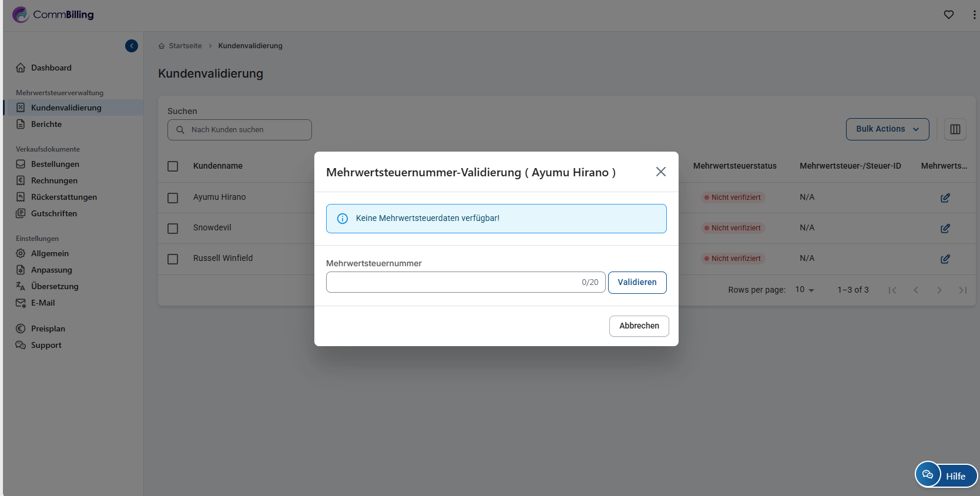Check the Ayumu Hirano row checkbox

[173, 198]
